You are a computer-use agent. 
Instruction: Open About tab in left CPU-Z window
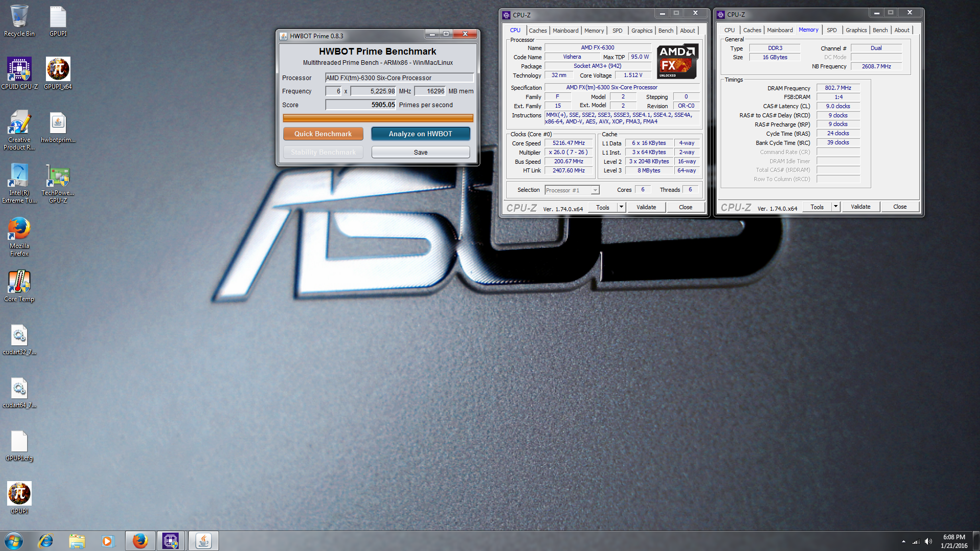(x=688, y=31)
